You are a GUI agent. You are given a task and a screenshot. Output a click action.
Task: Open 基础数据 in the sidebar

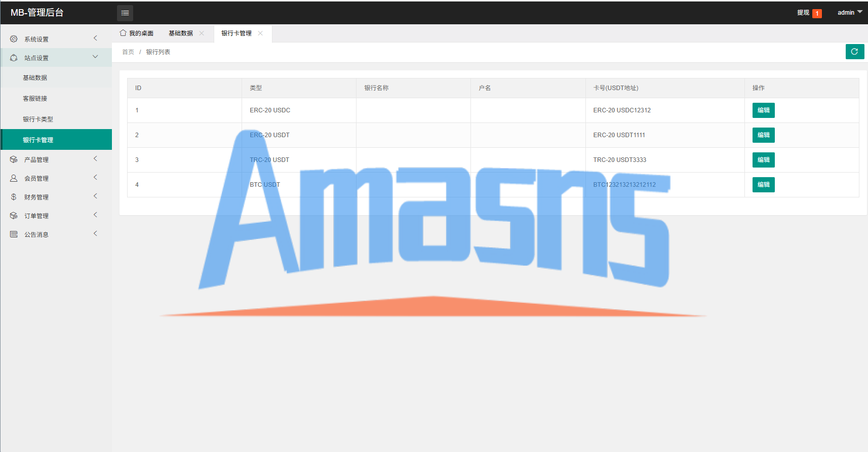pos(56,77)
